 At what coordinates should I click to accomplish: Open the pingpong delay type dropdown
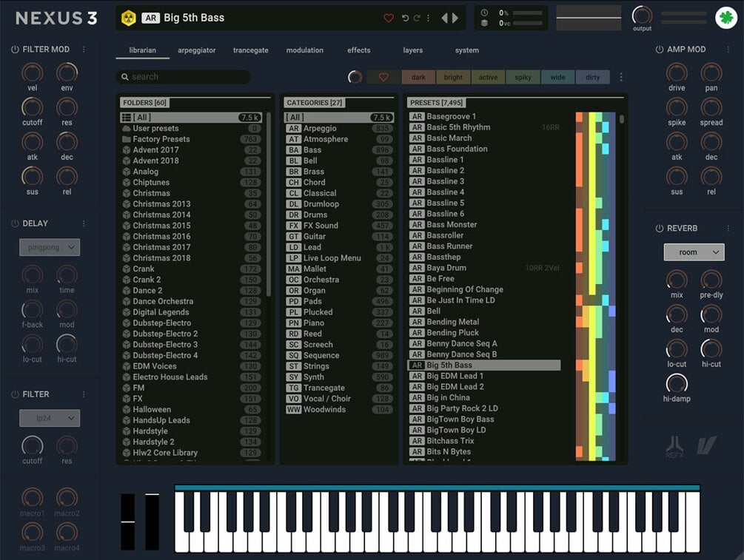[x=50, y=247]
